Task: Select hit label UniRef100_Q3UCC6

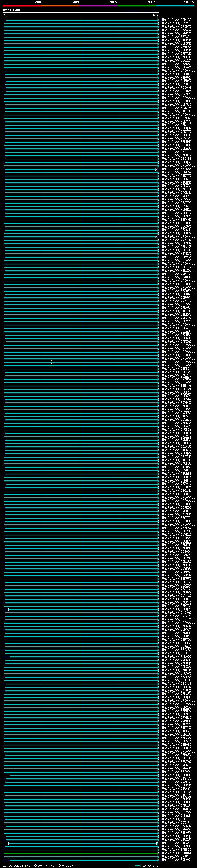Action: coord(176,423)
